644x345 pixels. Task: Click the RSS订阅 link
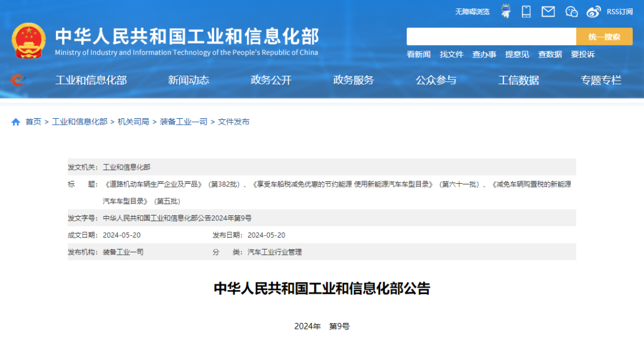(620, 11)
